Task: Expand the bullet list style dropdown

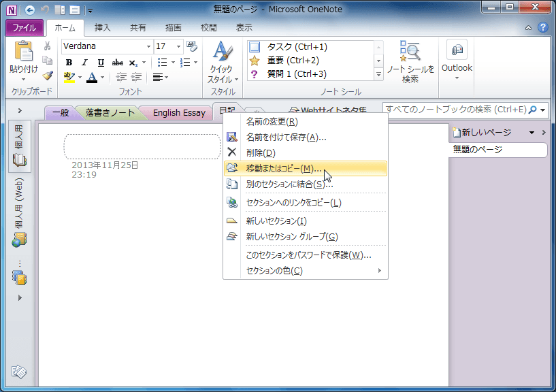Action: 173,63
